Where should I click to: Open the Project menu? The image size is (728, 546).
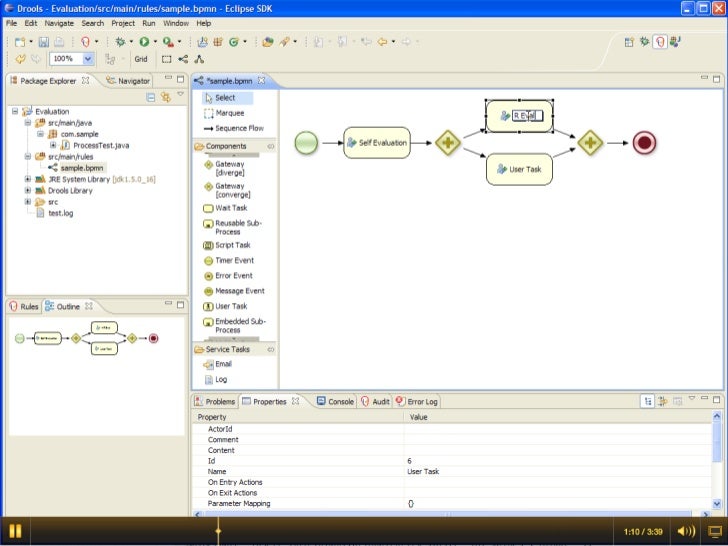(x=123, y=23)
